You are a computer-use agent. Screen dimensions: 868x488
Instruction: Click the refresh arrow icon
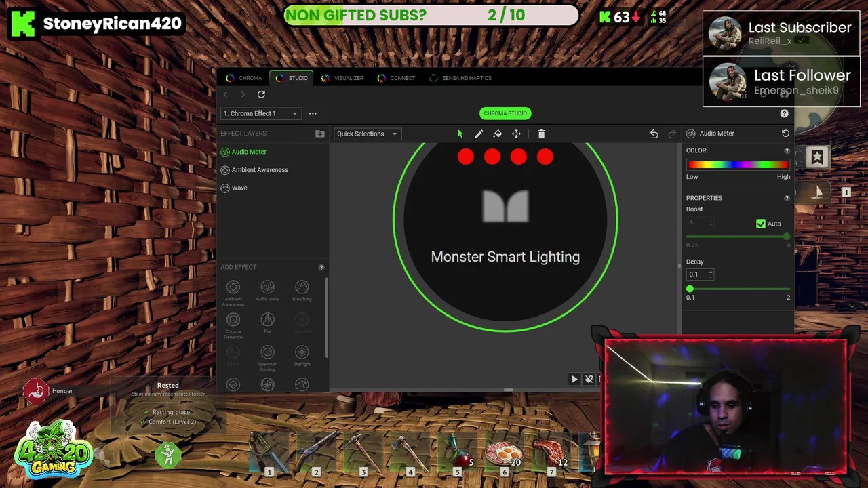point(261,95)
